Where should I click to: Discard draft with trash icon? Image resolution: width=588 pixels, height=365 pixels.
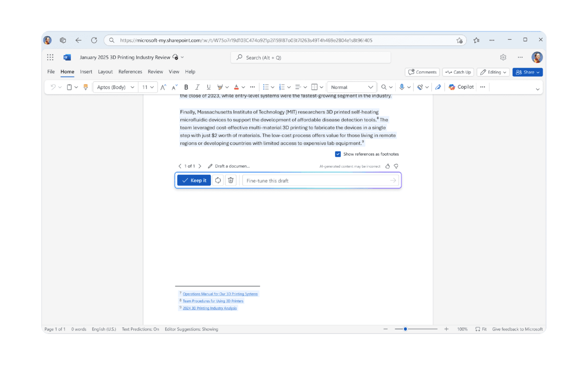(x=231, y=180)
